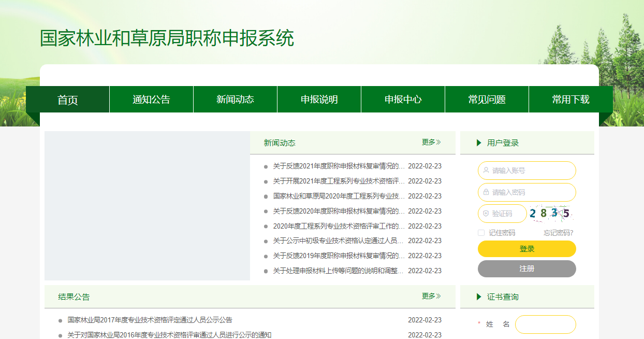Open the 国家林业局2017年度专业技术资格评定 announcement

tap(150, 320)
